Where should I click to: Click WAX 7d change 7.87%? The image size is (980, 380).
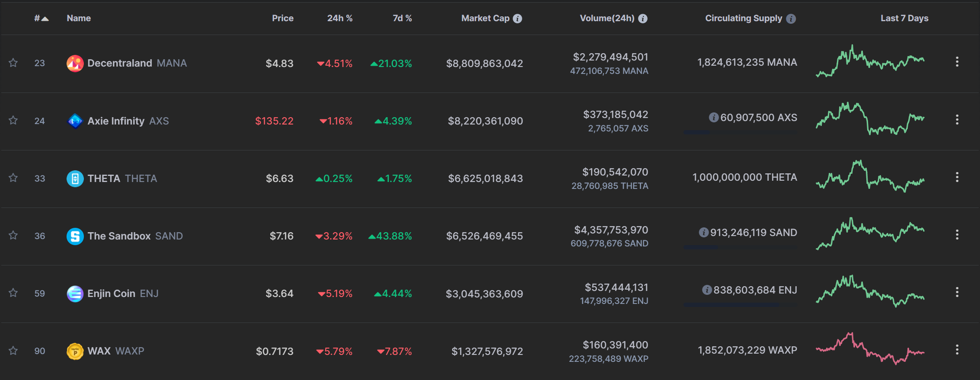(394, 351)
